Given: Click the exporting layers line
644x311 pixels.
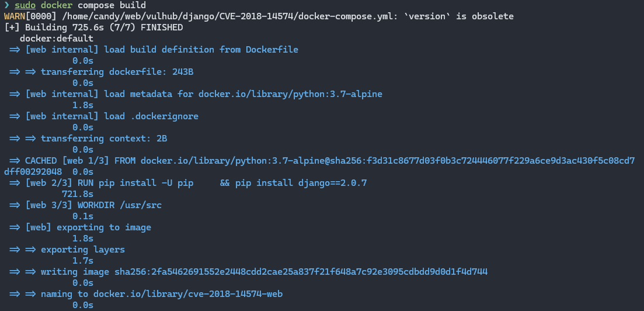Looking at the screenshot, I should coord(82,250).
